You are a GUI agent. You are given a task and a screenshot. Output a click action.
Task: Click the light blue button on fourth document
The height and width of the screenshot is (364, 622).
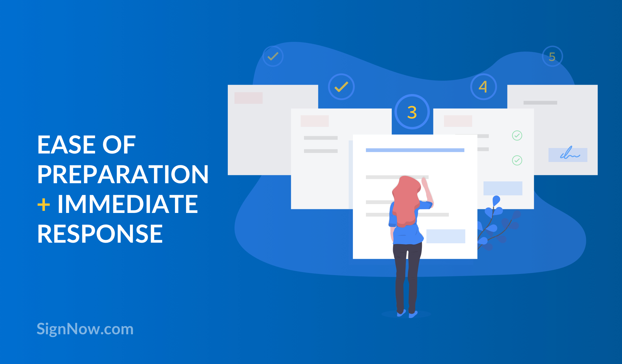pyautogui.click(x=503, y=188)
